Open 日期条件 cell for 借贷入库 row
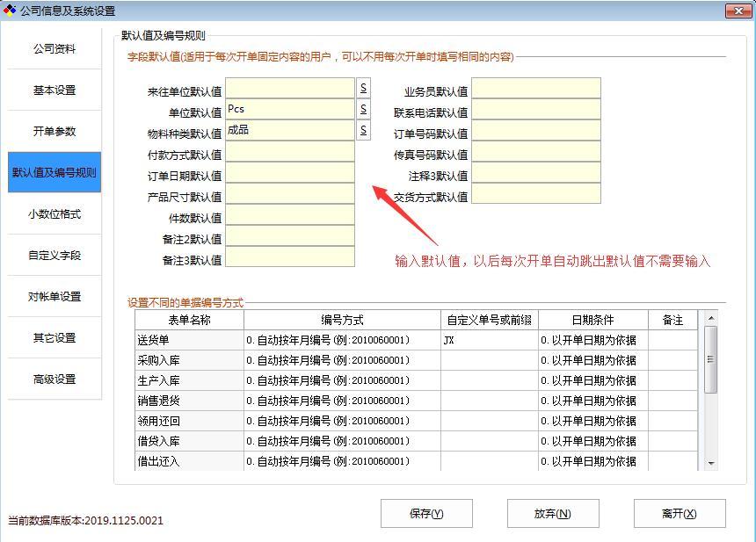This screenshot has height=542, width=756. (x=593, y=441)
